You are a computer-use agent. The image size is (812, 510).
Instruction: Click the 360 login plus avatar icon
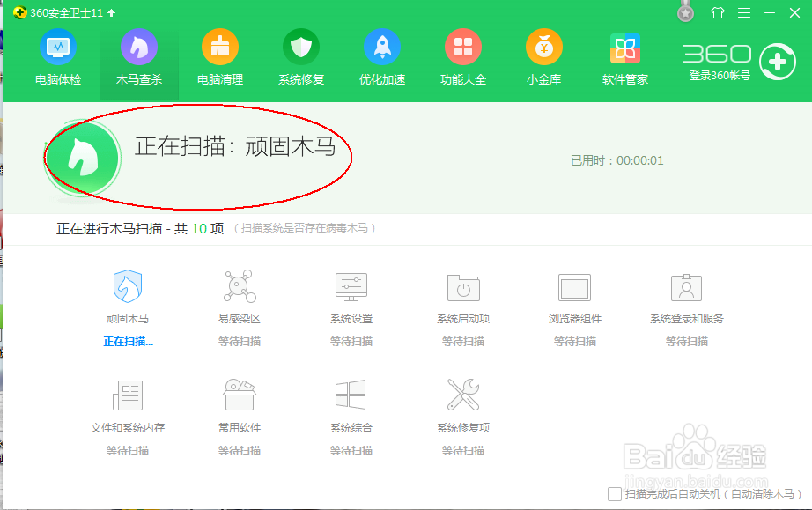(778, 63)
